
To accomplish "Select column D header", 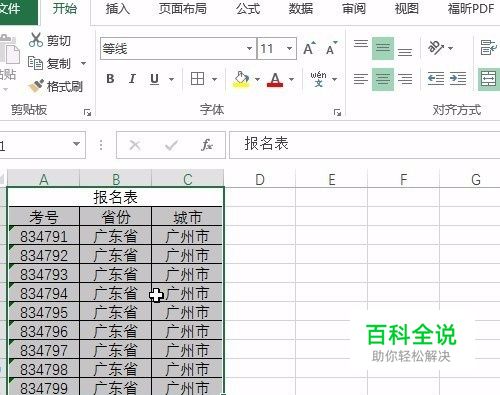I will [260, 179].
